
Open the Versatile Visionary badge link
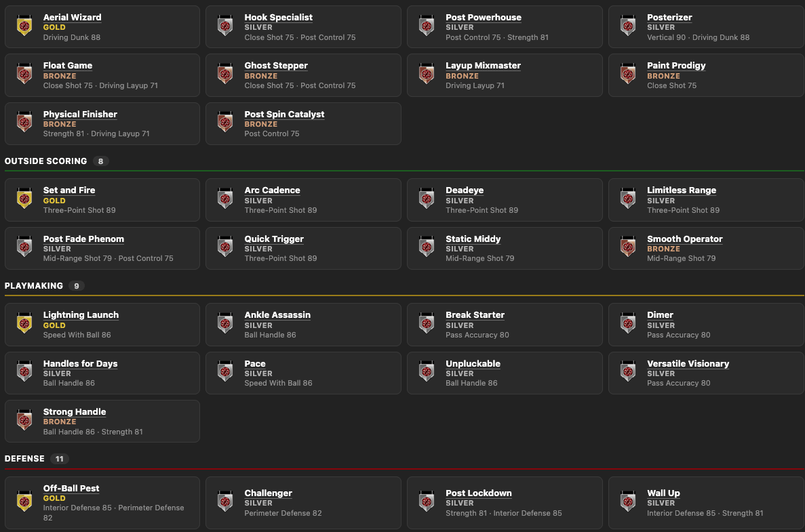(x=688, y=363)
